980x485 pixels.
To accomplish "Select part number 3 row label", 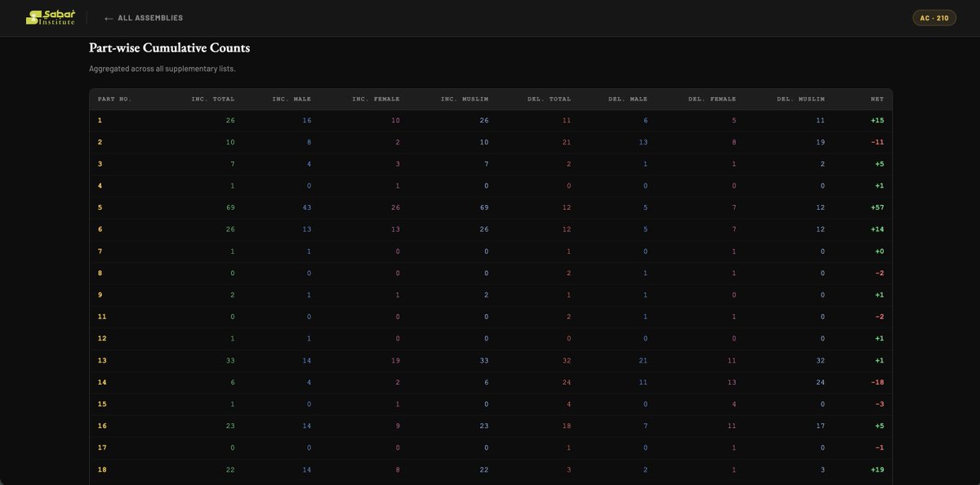I will 100,164.
